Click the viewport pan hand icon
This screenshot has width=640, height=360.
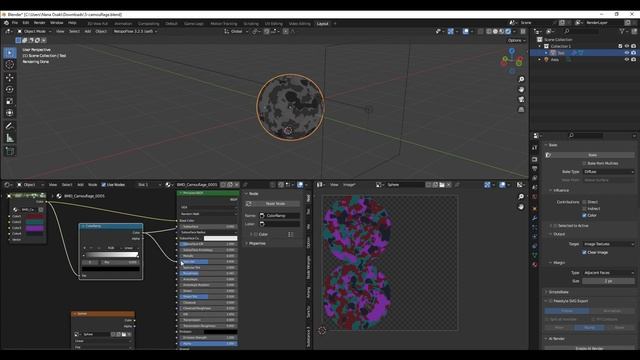(521, 89)
